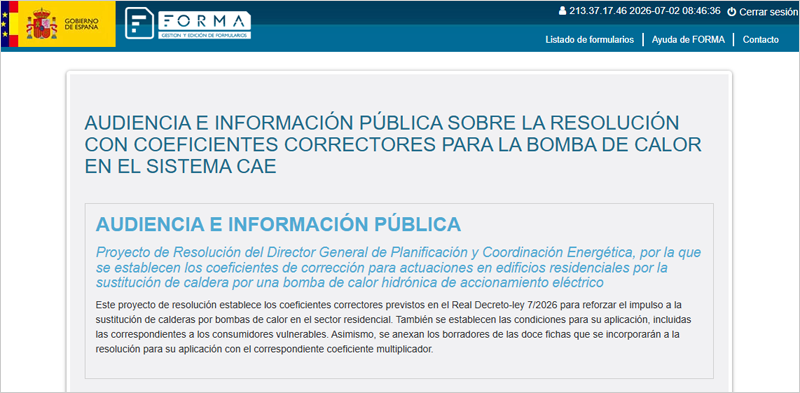Click the separator between Ayuda de FORMA and Contacto
This screenshot has width=800, height=393.
pos(734,40)
